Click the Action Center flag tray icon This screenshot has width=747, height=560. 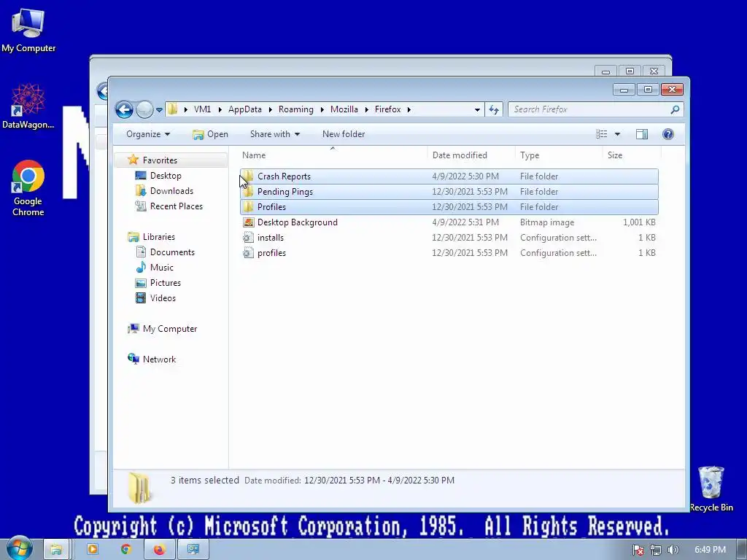coord(638,550)
